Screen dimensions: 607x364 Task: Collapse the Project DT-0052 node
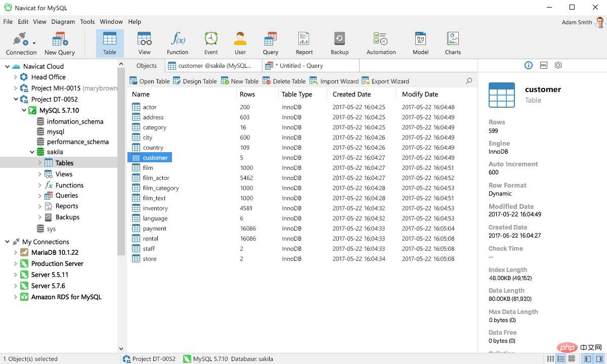(x=15, y=100)
